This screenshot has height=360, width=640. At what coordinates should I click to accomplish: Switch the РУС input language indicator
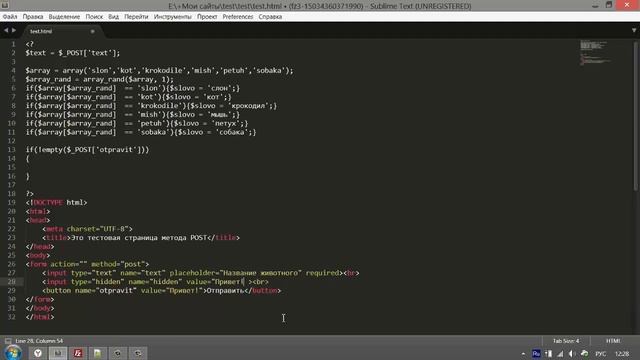pos(600,354)
